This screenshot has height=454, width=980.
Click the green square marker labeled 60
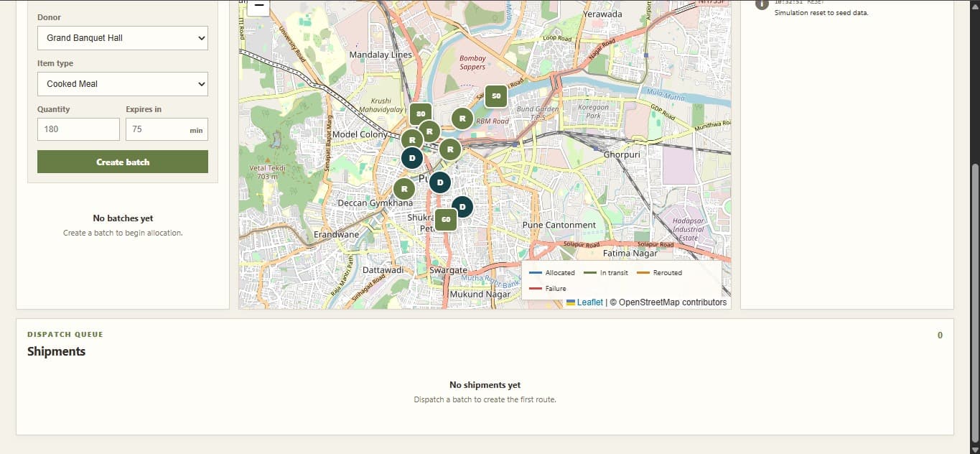tap(446, 219)
